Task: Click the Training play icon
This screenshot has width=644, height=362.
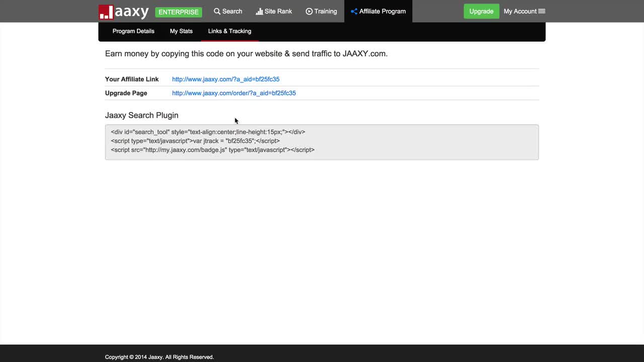Action: coord(309,11)
